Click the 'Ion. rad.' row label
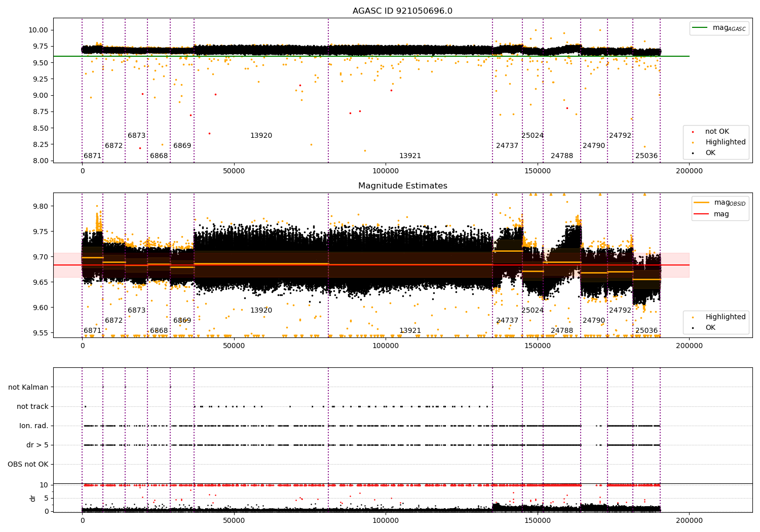 pos(34,426)
